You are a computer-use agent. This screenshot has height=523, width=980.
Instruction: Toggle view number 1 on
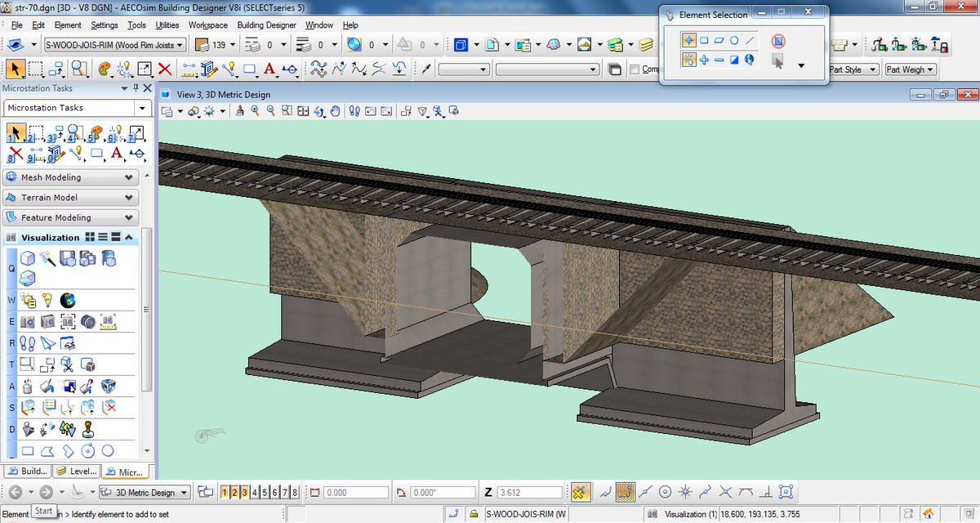click(x=225, y=492)
